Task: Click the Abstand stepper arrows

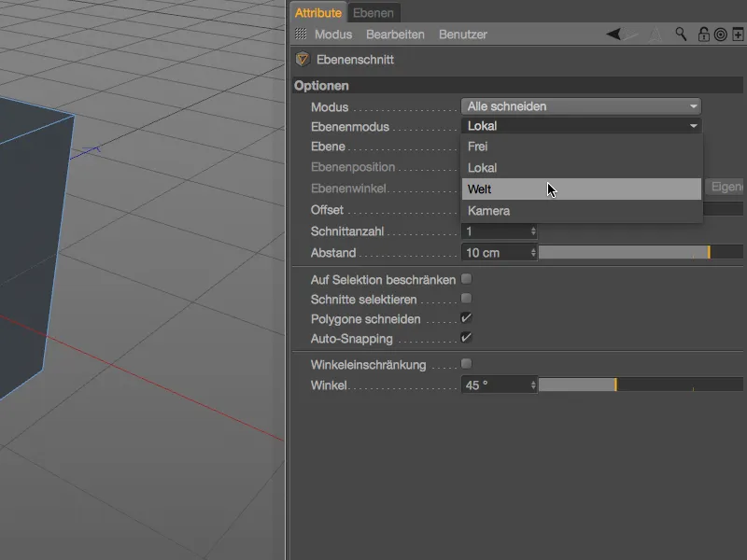Action: tap(533, 252)
